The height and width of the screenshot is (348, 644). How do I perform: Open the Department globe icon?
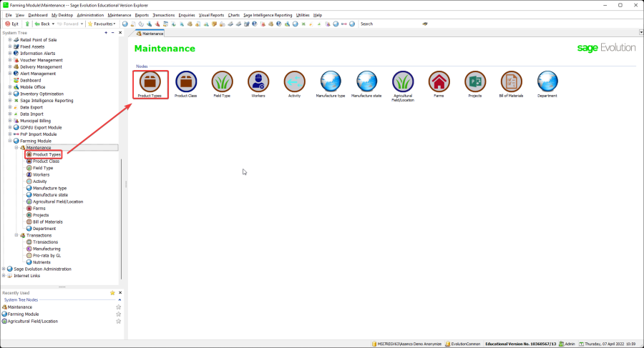[x=547, y=81]
